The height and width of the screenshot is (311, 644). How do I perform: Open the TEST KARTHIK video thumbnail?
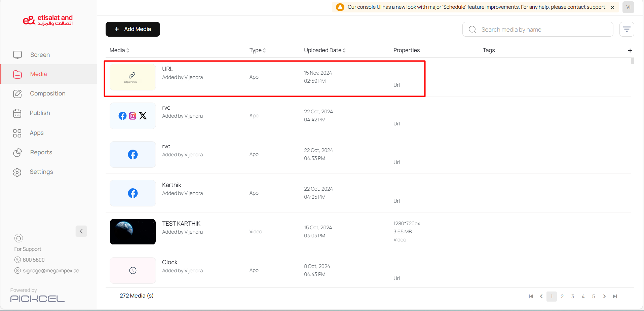coord(133,232)
